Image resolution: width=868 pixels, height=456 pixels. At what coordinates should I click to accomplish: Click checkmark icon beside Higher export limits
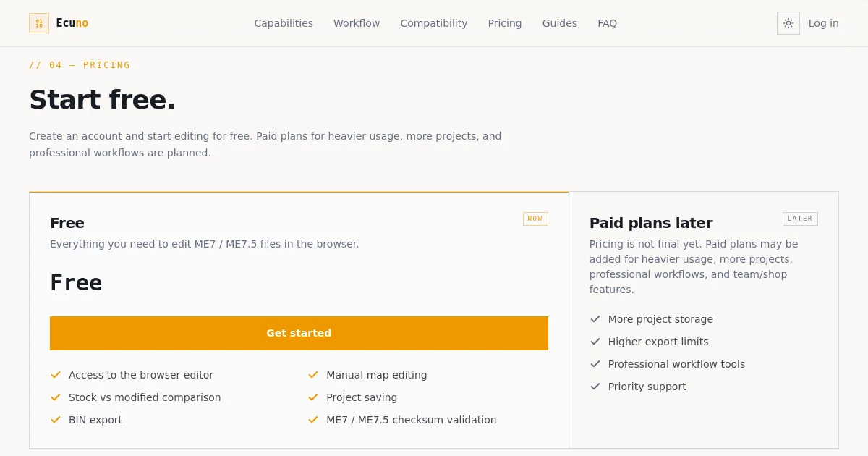(595, 342)
